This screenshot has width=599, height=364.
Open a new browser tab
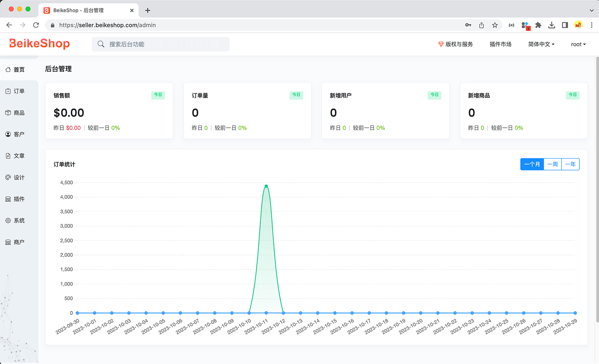tap(148, 10)
